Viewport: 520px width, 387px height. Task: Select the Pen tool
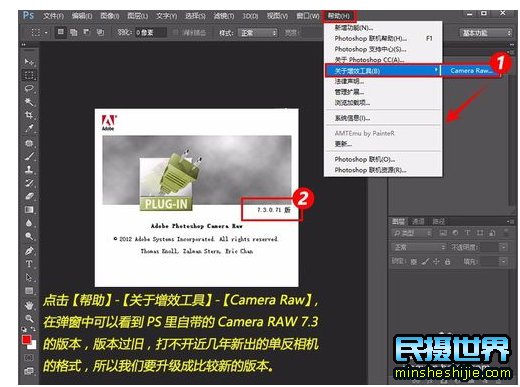(29, 251)
